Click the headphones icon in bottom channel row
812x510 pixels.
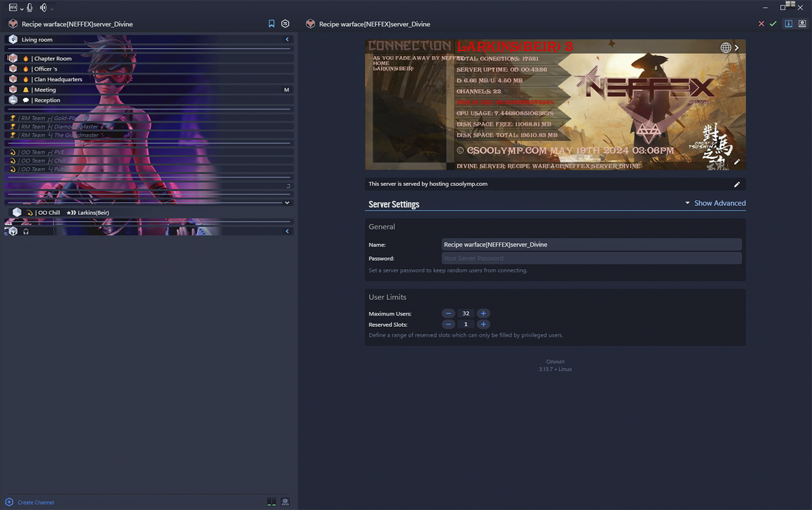click(26, 231)
